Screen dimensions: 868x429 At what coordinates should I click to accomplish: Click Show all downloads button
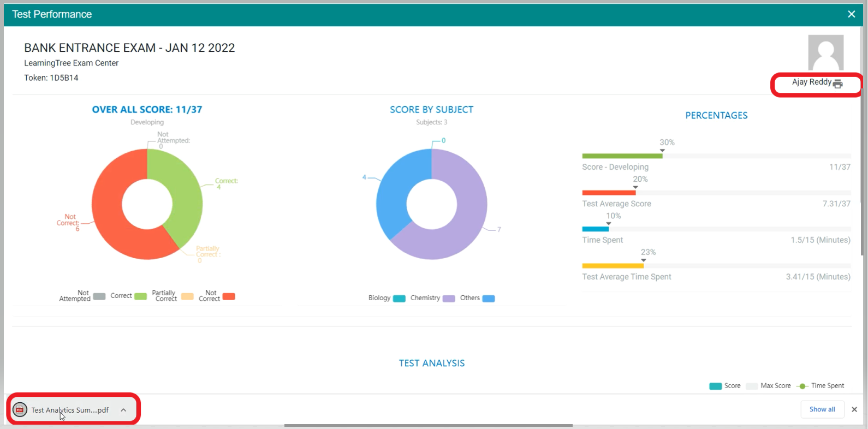click(822, 409)
